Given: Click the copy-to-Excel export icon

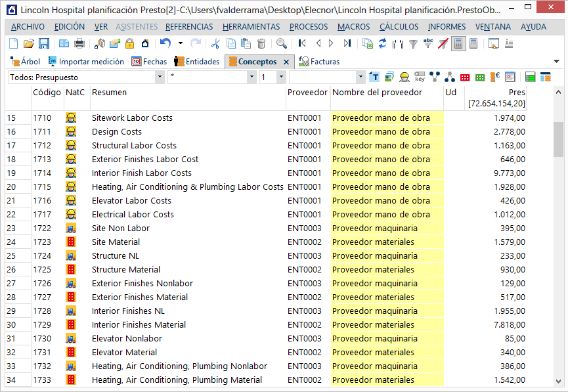Looking at the screenshot, I should click(x=368, y=44).
